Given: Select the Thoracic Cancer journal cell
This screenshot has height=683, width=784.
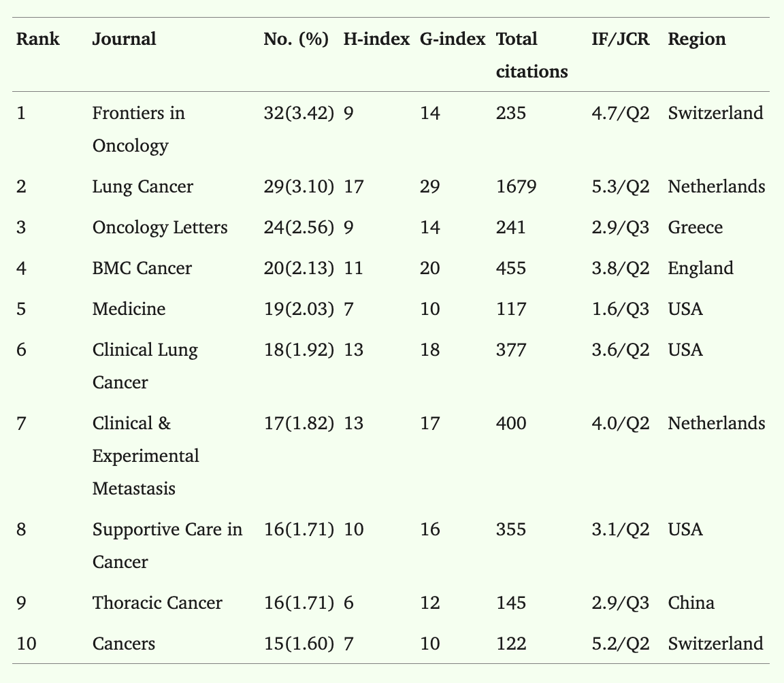Looking at the screenshot, I should point(157,603).
